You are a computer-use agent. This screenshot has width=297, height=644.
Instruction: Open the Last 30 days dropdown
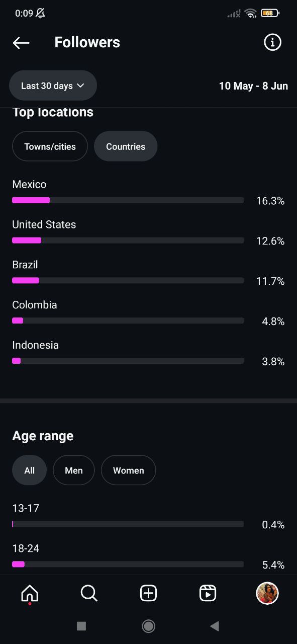click(53, 86)
